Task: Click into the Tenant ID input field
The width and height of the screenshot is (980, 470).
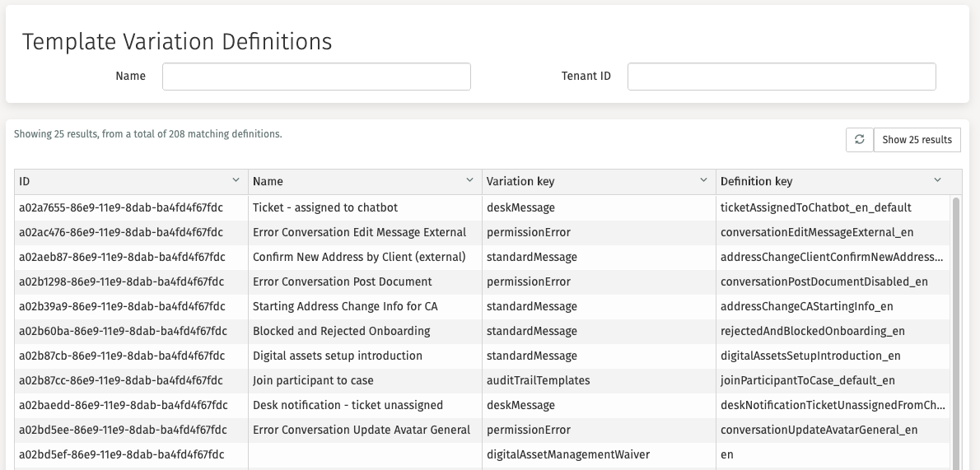Action: 782,77
